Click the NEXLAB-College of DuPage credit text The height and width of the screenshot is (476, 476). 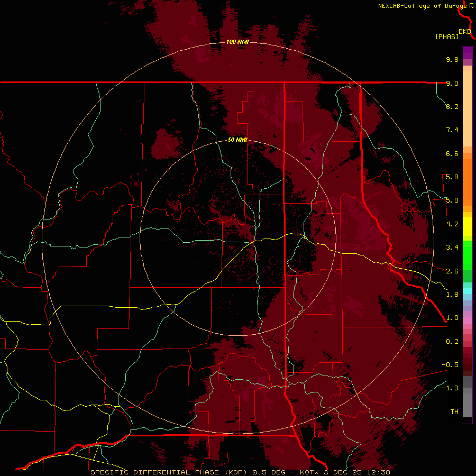tap(422, 6)
